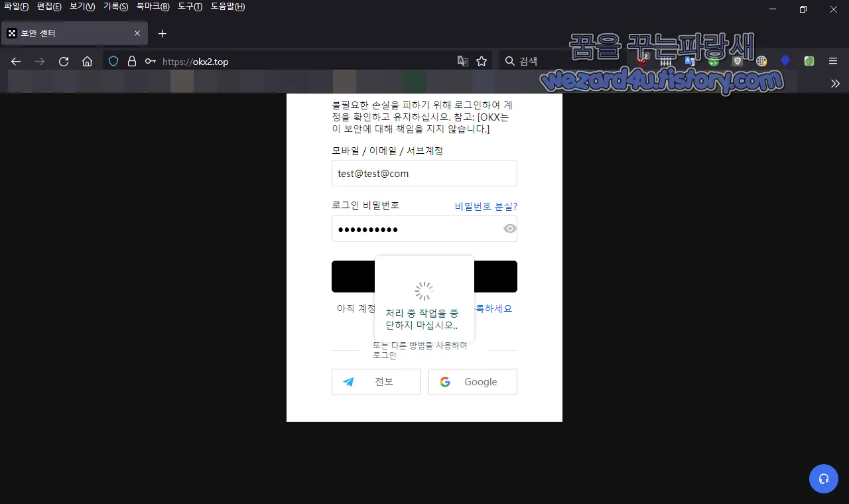Go to homepage with the Home icon
The width and height of the screenshot is (849, 504).
click(87, 60)
